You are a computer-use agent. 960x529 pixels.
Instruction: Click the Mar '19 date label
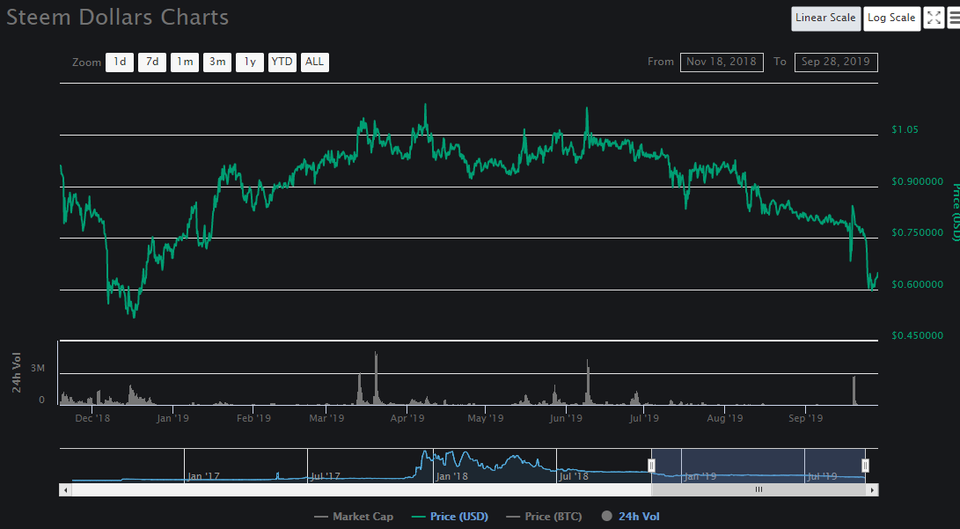[x=327, y=418]
